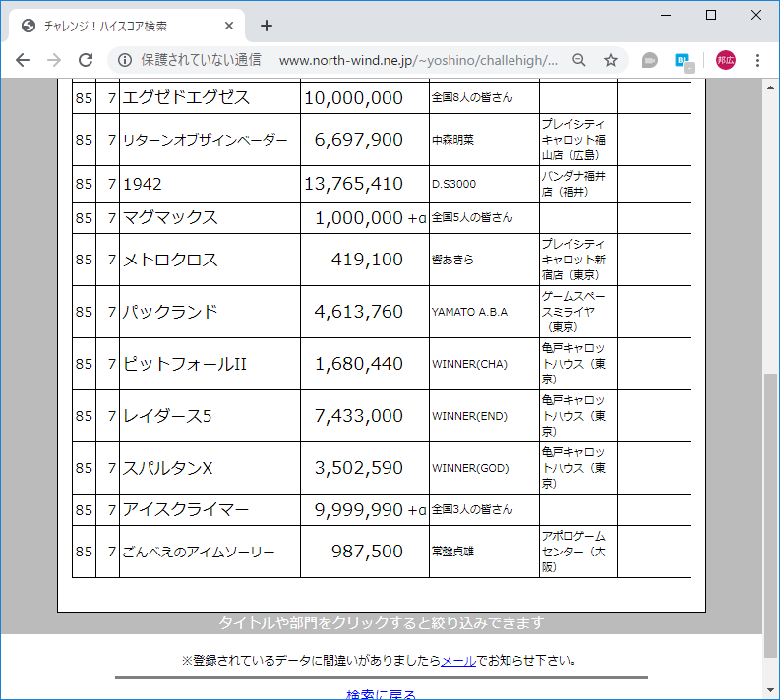Click player name D.S3000
Screen dimensions: 780x700
453,184
